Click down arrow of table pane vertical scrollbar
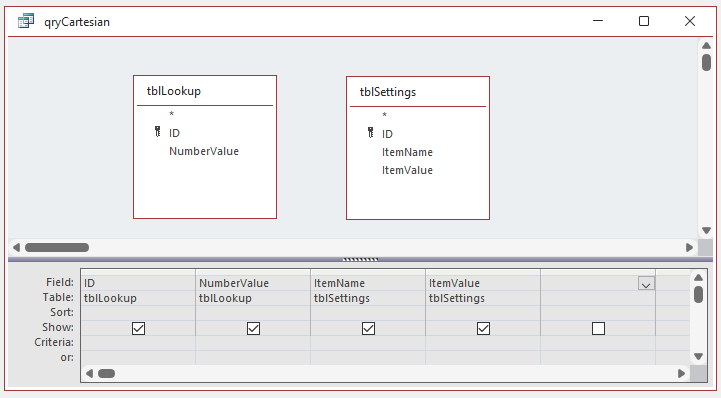 coord(706,230)
